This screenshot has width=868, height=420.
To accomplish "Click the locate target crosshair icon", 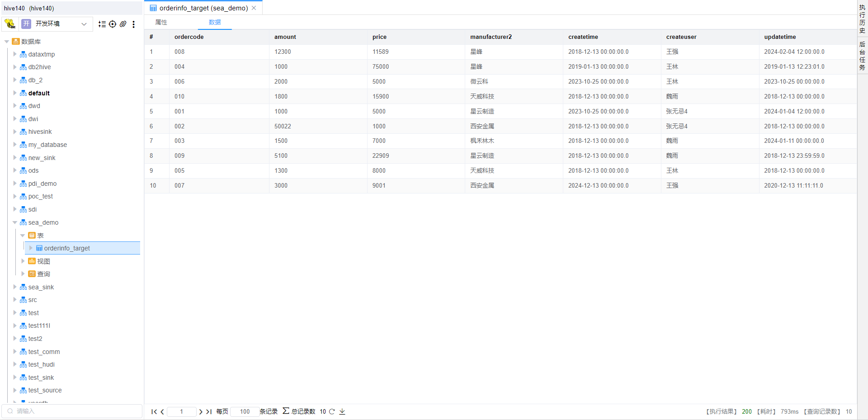I will pos(113,24).
